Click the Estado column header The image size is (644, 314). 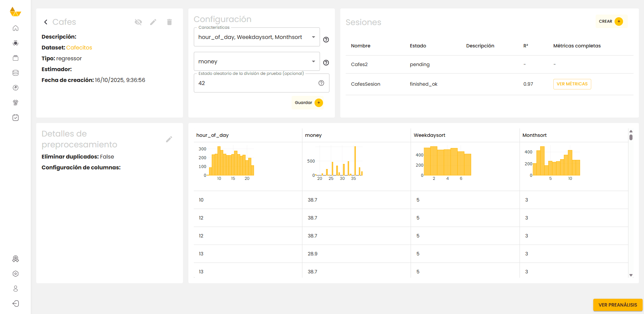[418, 46]
